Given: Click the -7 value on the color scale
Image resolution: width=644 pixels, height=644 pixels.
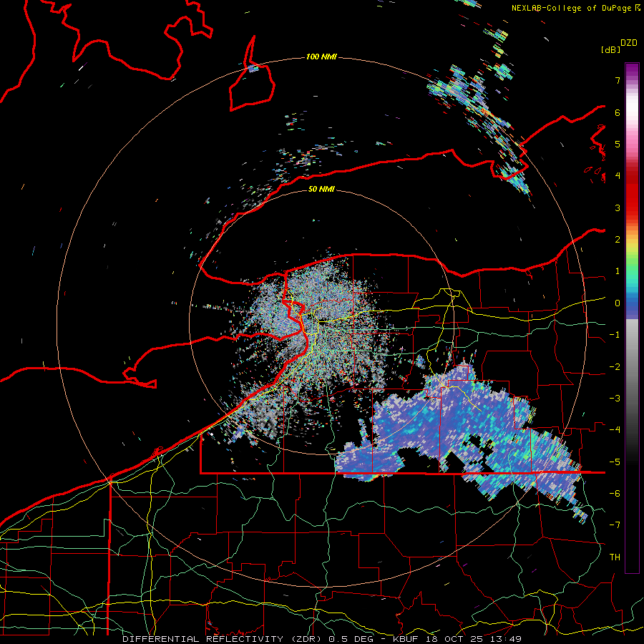Looking at the screenshot, I should tap(615, 525).
